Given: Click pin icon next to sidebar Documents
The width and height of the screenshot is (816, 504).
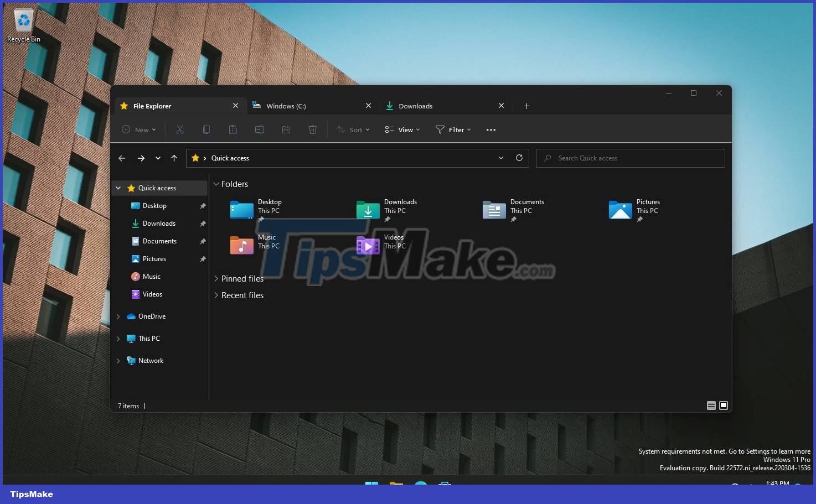Looking at the screenshot, I should [203, 241].
